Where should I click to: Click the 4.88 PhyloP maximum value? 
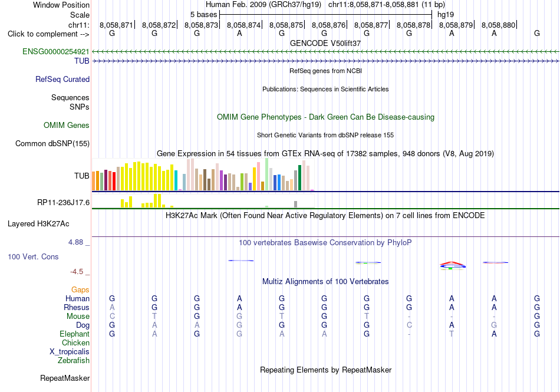point(75,242)
